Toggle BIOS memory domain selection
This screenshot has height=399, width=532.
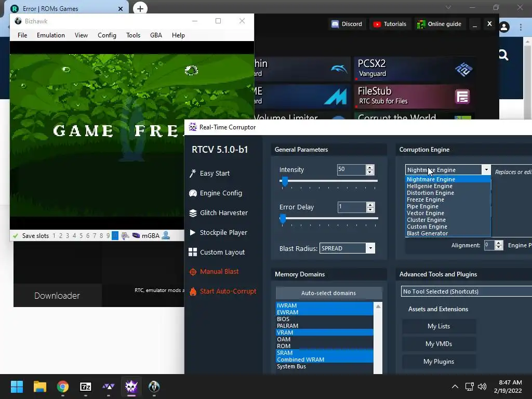click(325, 319)
